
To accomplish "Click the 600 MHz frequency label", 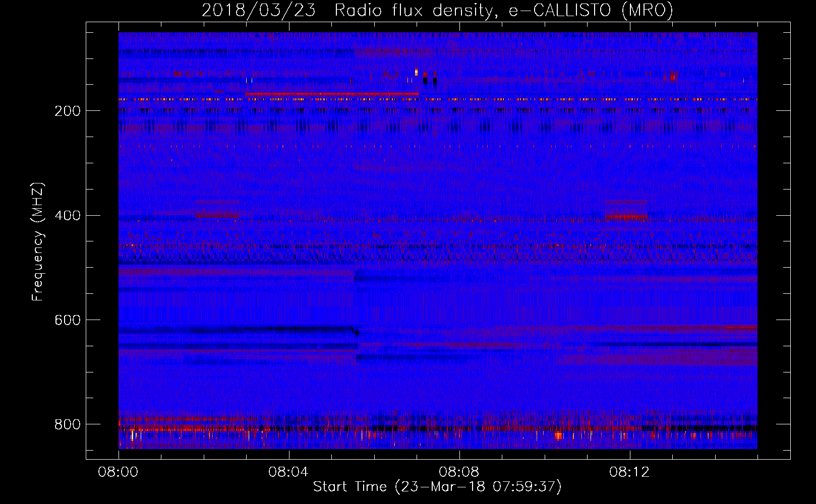I will (x=68, y=321).
